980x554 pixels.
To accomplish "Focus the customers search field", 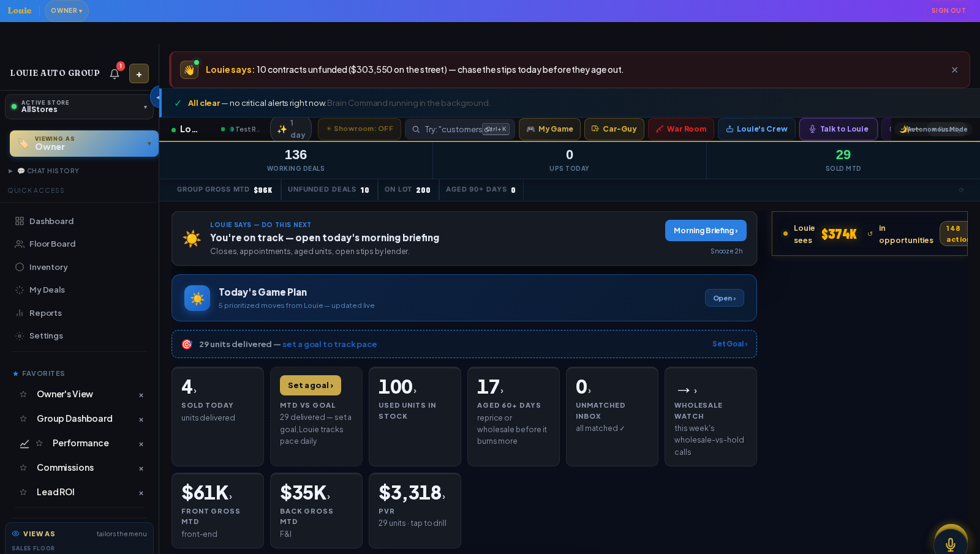I will point(460,129).
